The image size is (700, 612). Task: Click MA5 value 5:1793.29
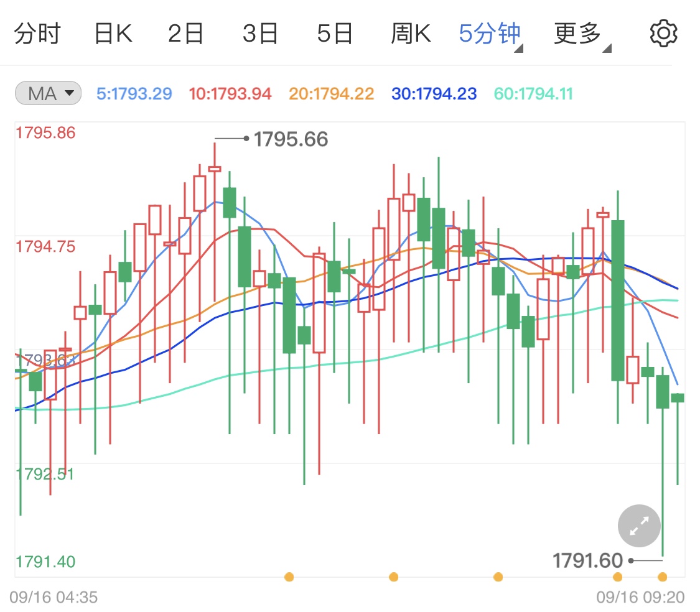[134, 94]
